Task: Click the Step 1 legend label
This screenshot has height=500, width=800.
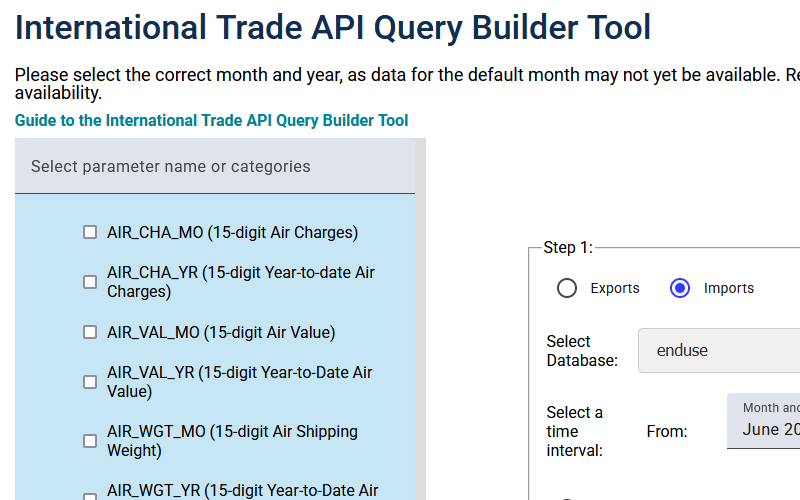Action: [x=568, y=247]
